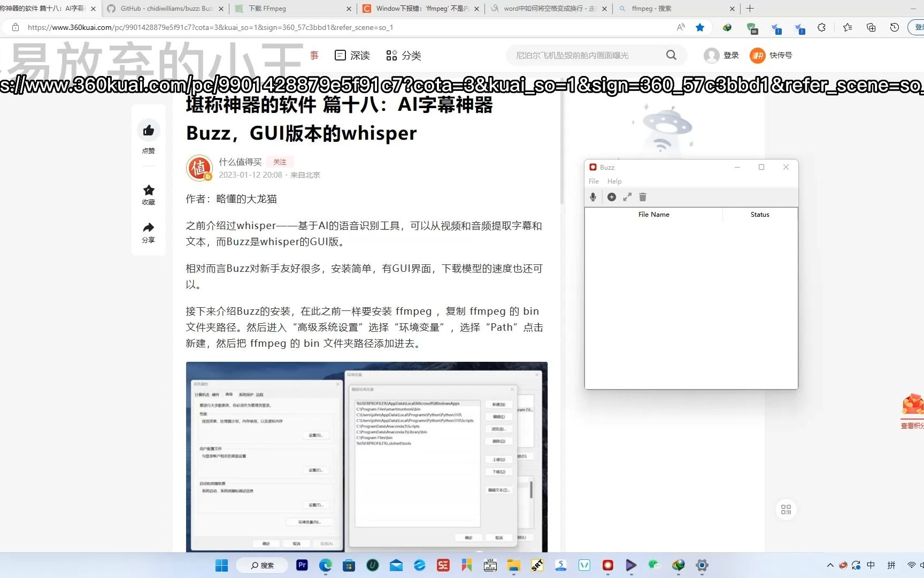This screenshot has height=578, width=924.
Task: Open transcript with expand arrows icon in Buzz
Action: click(x=627, y=197)
